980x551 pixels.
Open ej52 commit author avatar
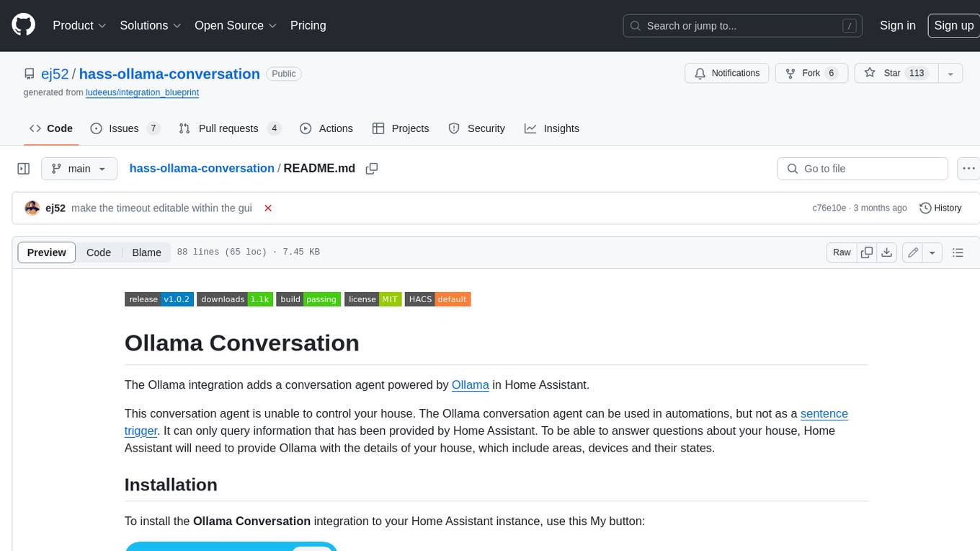pos(32,208)
